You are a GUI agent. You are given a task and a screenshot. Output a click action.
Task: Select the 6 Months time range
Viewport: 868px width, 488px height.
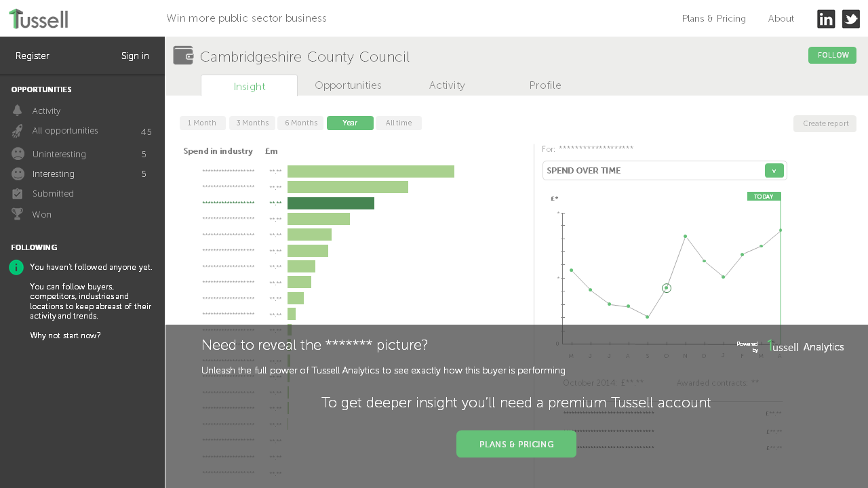point(301,123)
